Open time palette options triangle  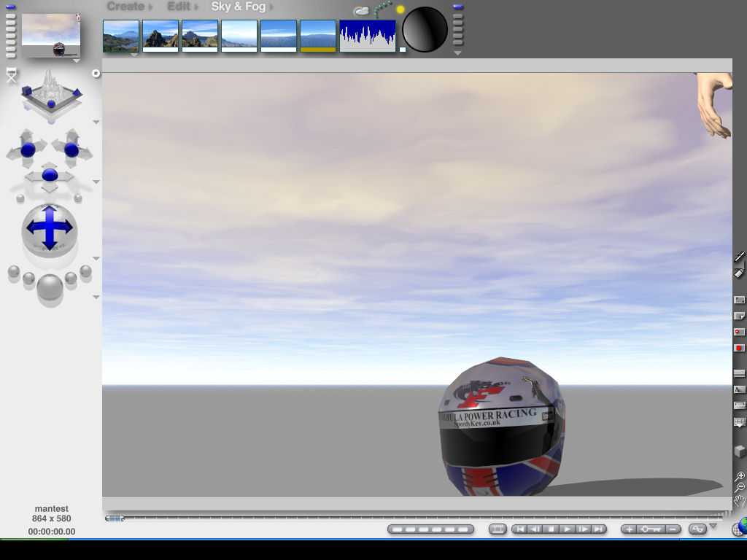point(713,526)
